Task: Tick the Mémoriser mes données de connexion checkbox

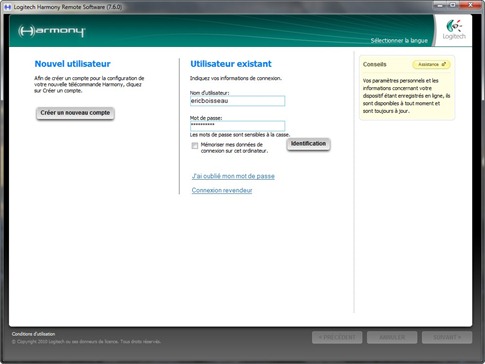Action: (x=195, y=146)
